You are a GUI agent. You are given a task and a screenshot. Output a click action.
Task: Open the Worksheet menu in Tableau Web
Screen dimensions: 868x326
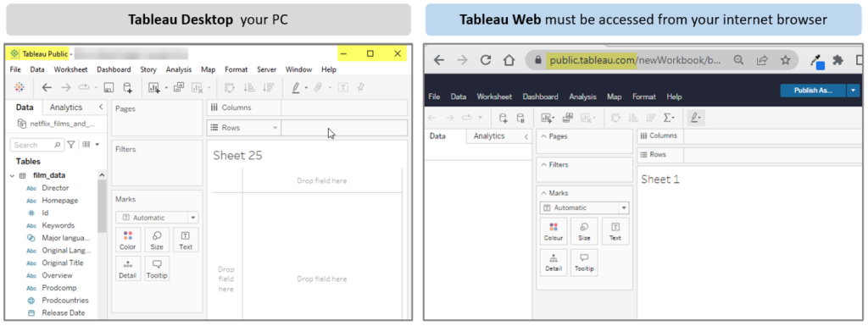[494, 97]
